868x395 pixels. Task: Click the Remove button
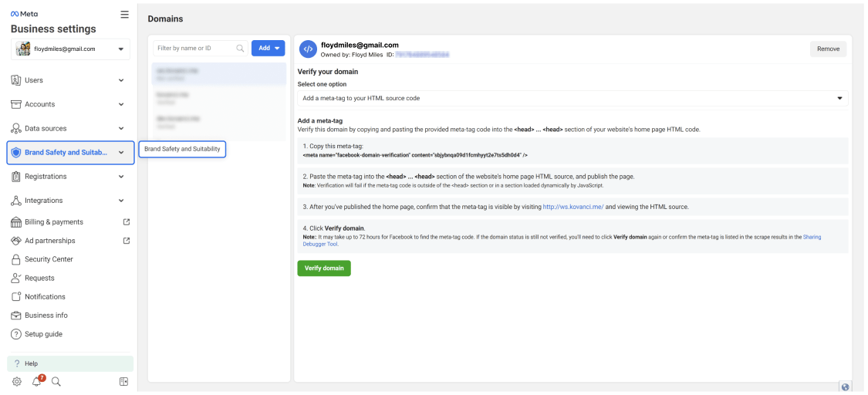[828, 49]
